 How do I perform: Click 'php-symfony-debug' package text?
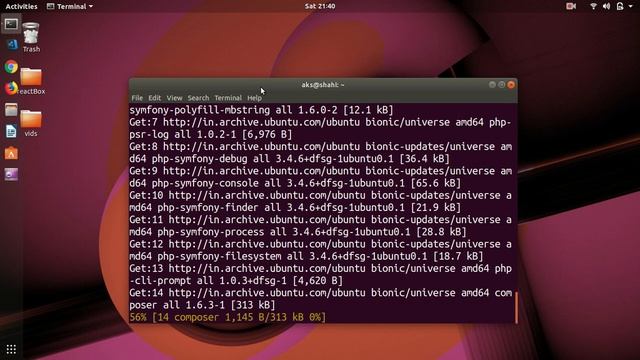tap(199, 159)
